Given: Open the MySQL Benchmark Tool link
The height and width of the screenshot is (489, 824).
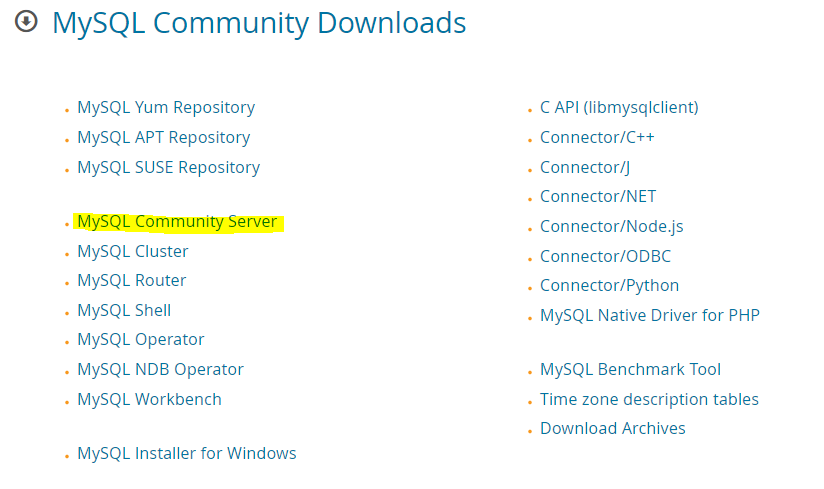Looking at the screenshot, I should pos(631,369).
